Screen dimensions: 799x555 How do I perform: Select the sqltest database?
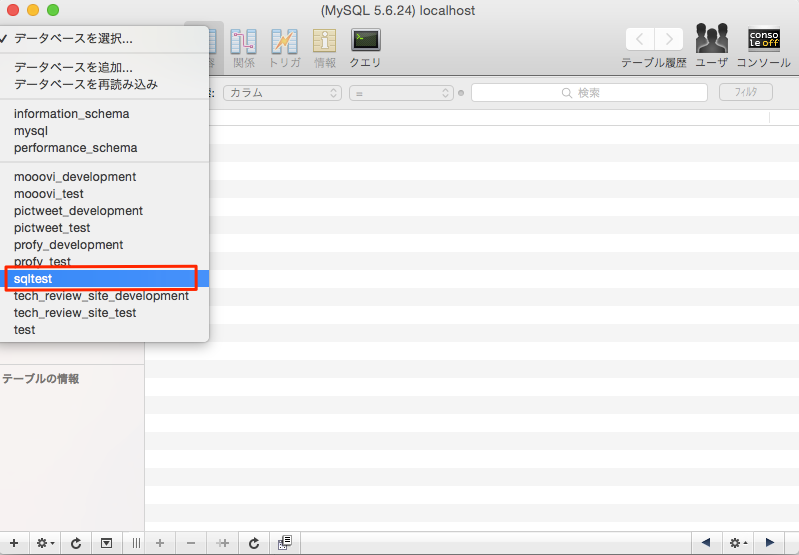click(100, 279)
